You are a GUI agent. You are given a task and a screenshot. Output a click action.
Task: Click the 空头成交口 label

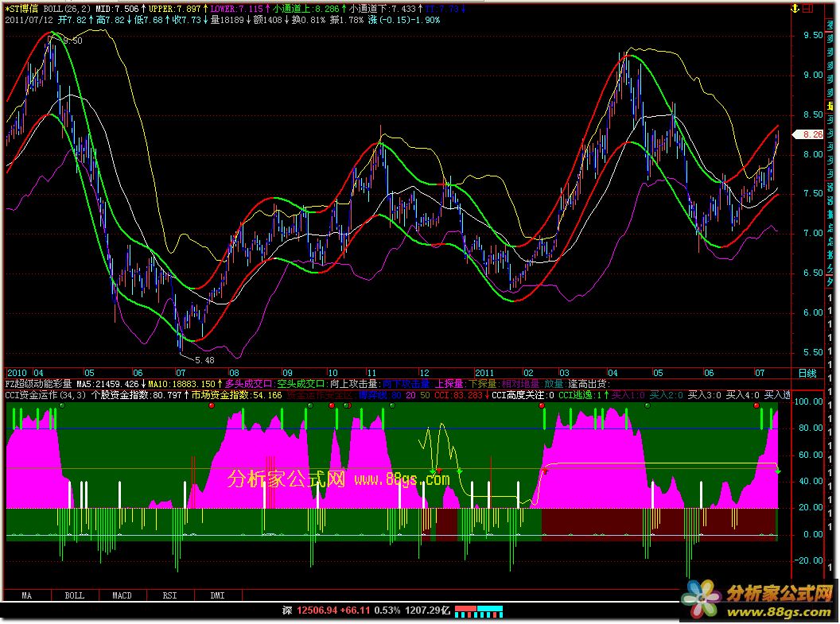(301, 384)
